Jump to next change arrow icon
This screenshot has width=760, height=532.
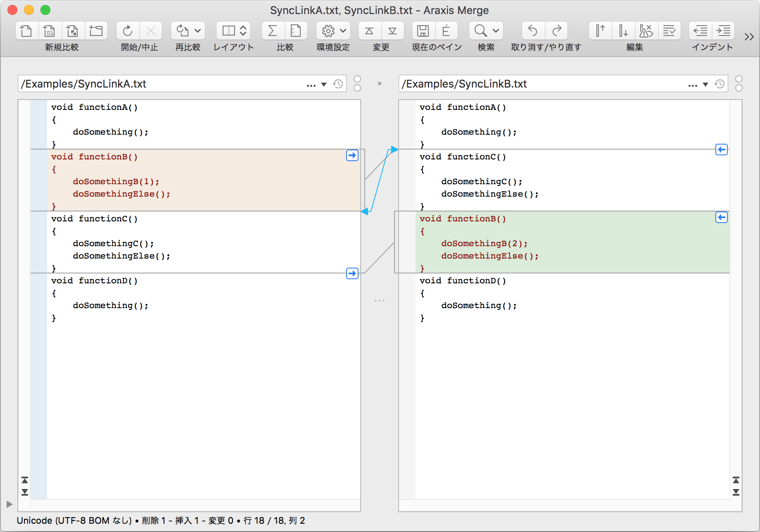(392, 31)
